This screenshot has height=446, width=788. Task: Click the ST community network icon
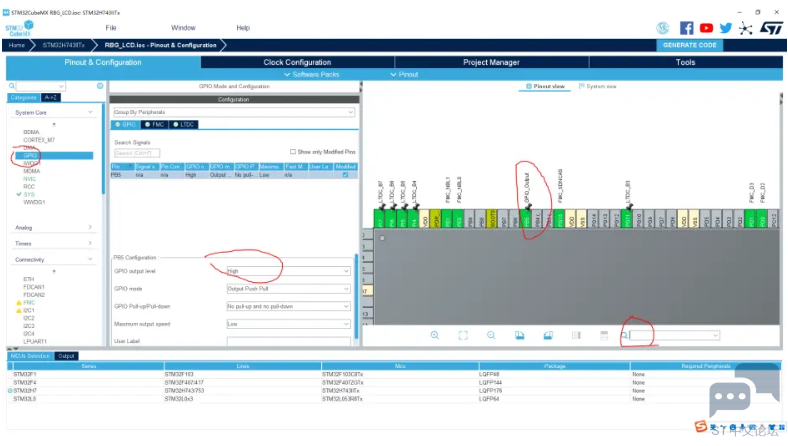pos(746,28)
